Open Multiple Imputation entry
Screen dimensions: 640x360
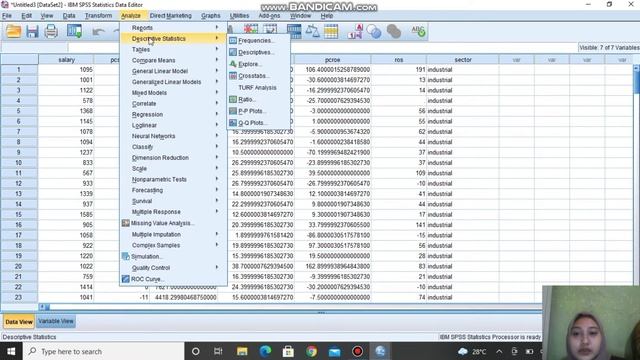click(x=173, y=235)
